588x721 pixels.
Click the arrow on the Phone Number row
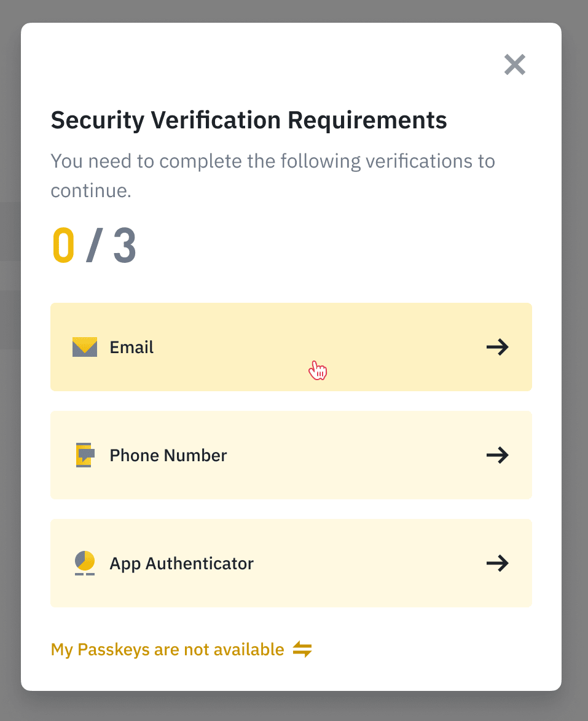[497, 455]
